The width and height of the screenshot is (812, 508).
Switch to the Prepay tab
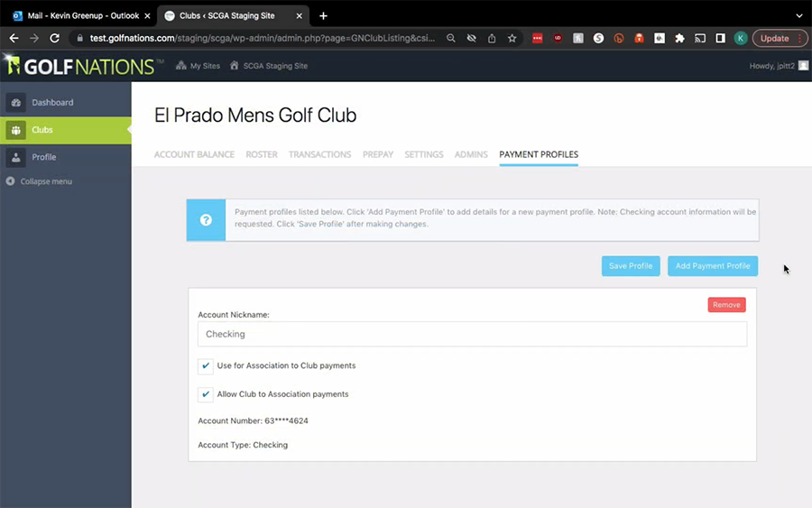coord(378,154)
